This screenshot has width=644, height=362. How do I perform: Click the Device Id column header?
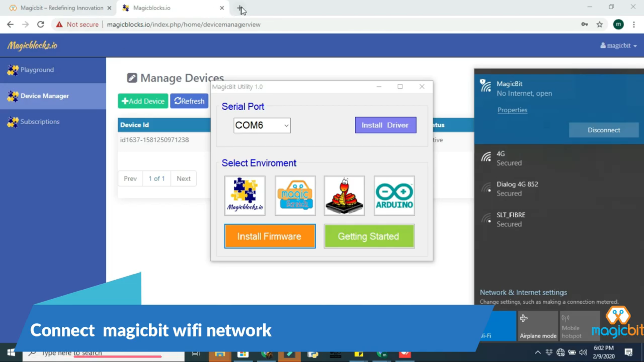coord(135,125)
